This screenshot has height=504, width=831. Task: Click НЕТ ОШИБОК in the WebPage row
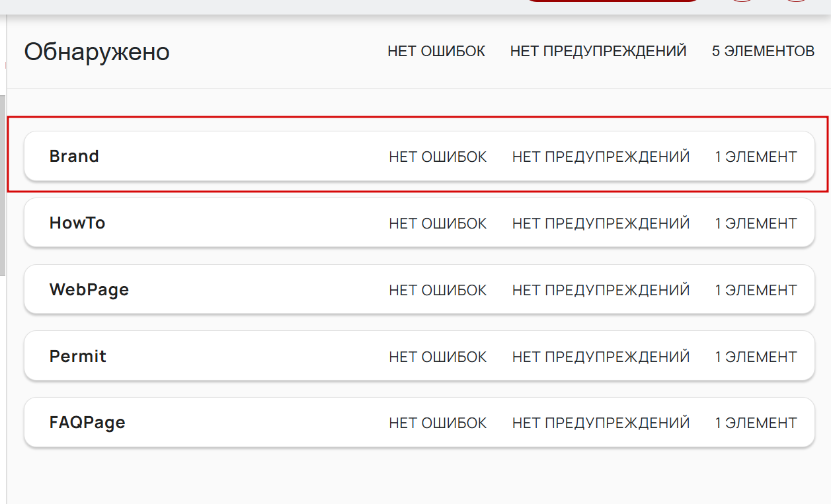click(438, 291)
